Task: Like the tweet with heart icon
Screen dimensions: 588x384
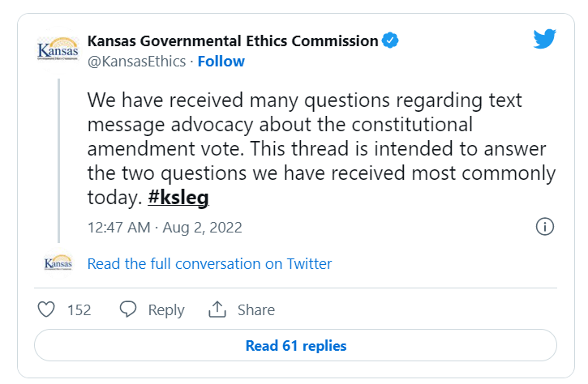Action: (x=47, y=309)
